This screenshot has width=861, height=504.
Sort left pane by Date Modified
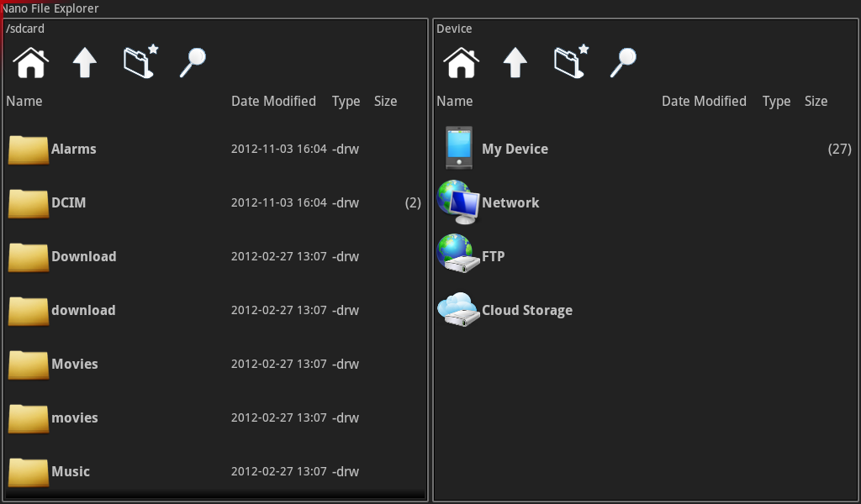tap(273, 101)
